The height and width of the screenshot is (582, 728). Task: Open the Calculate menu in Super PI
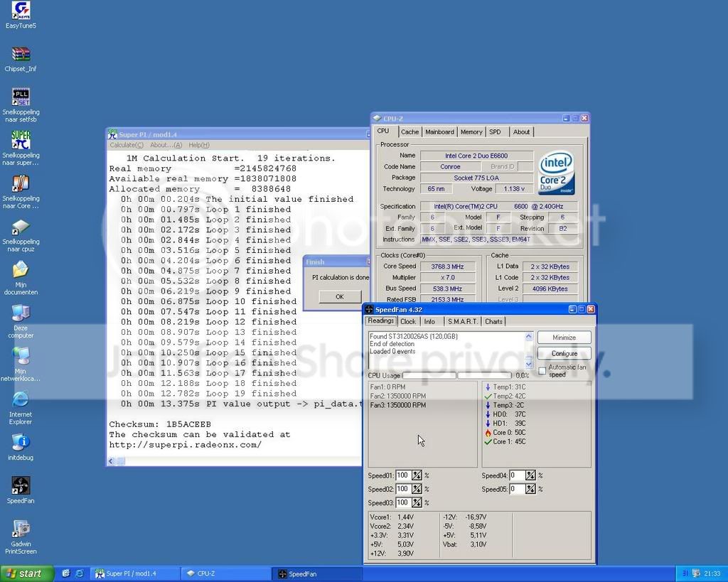(127, 145)
